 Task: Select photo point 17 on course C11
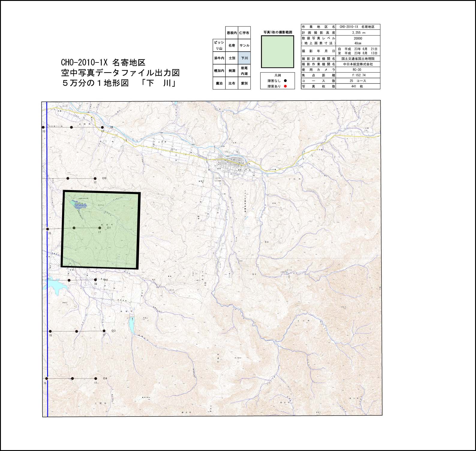(100, 228)
